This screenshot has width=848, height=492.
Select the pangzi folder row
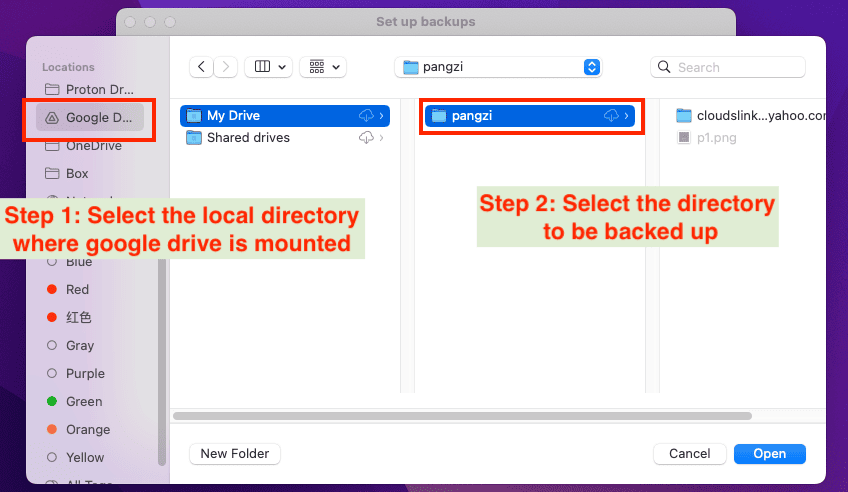(530, 116)
